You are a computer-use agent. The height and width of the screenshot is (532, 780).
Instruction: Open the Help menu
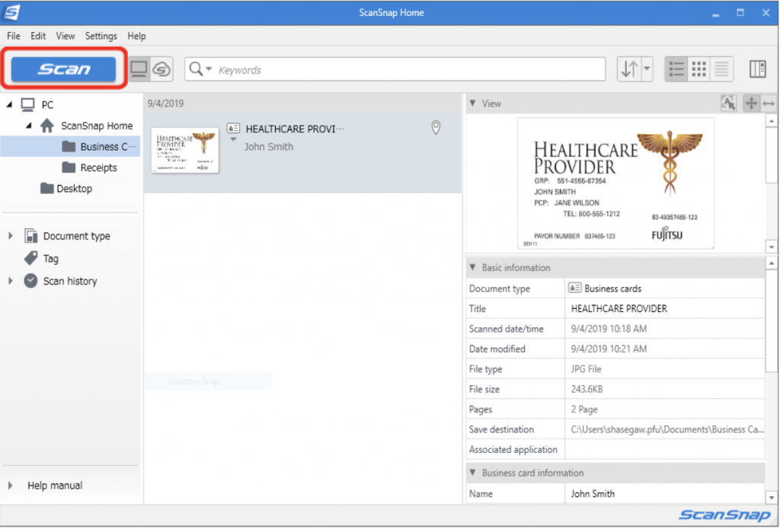point(136,36)
